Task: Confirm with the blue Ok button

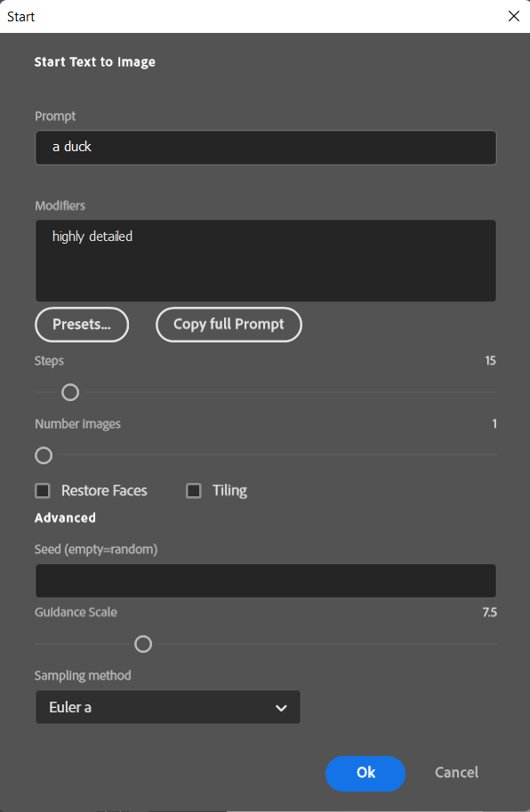Action: tap(365, 773)
